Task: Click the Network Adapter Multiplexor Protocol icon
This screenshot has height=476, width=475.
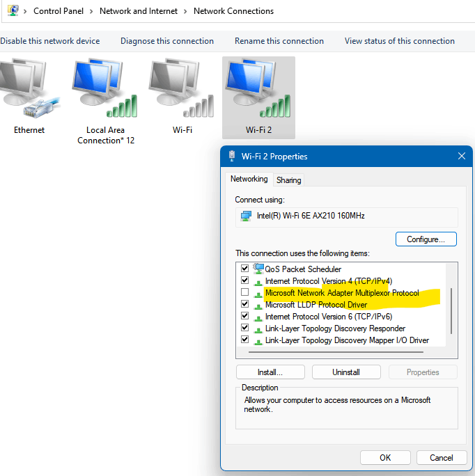Action: 258,294
